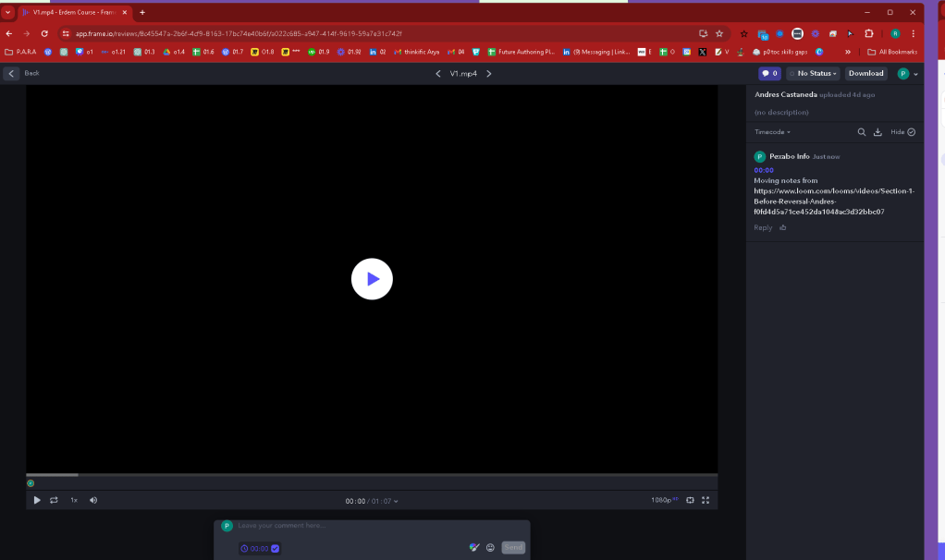Open the o1.4 Google Drive bookmark
The height and width of the screenshot is (560, 945).
174,52
